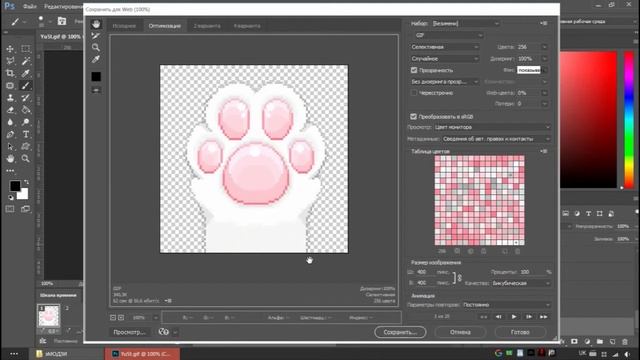Open the Случайное dither method dropdown

pos(444,59)
